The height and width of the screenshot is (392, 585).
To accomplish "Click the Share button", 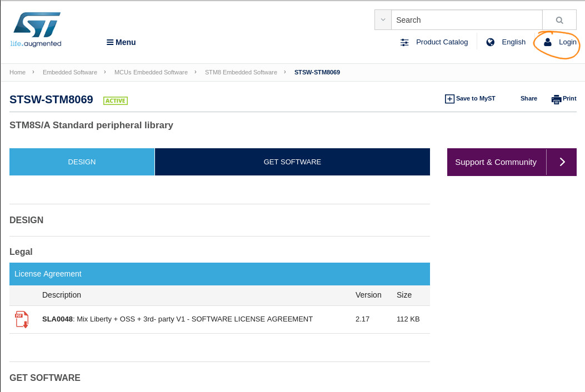I will (528, 98).
